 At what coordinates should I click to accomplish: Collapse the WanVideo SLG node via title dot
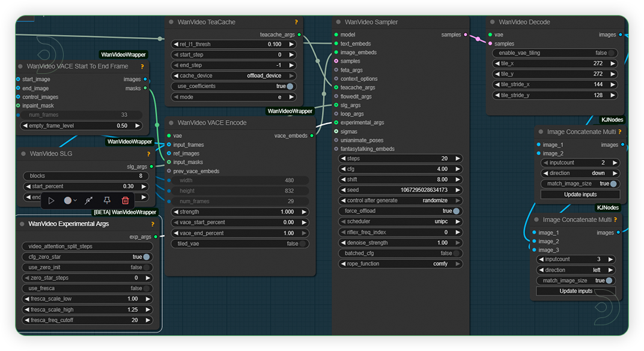[23, 154]
